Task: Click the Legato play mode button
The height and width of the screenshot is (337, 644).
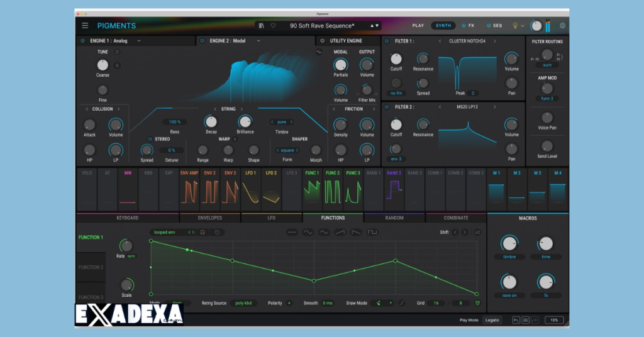Action: (492, 320)
